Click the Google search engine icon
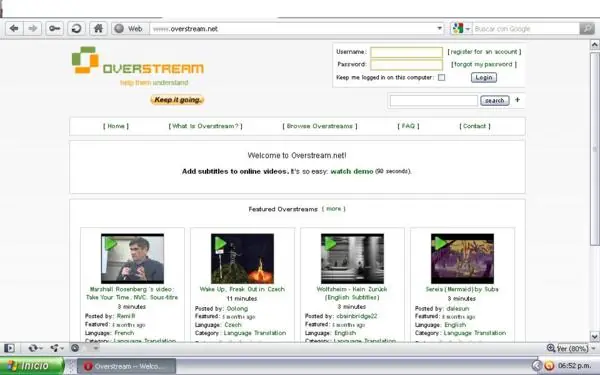 [x=457, y=28]
